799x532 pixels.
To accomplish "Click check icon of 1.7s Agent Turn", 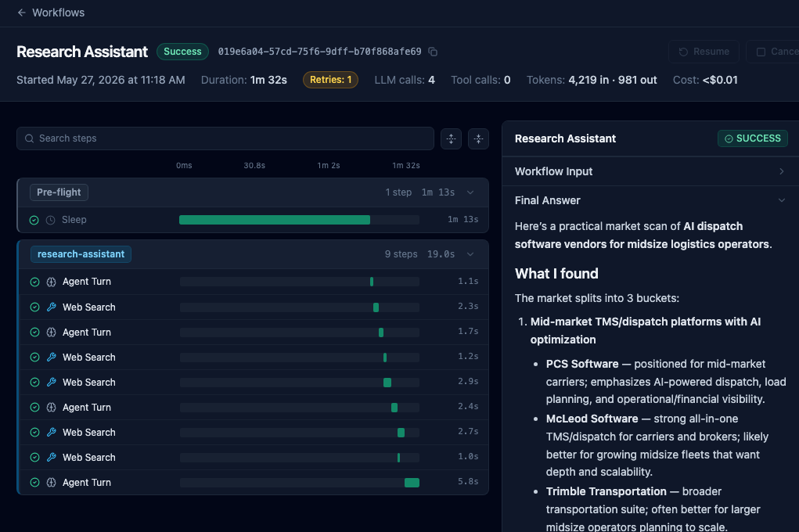I will click(34, 332).
